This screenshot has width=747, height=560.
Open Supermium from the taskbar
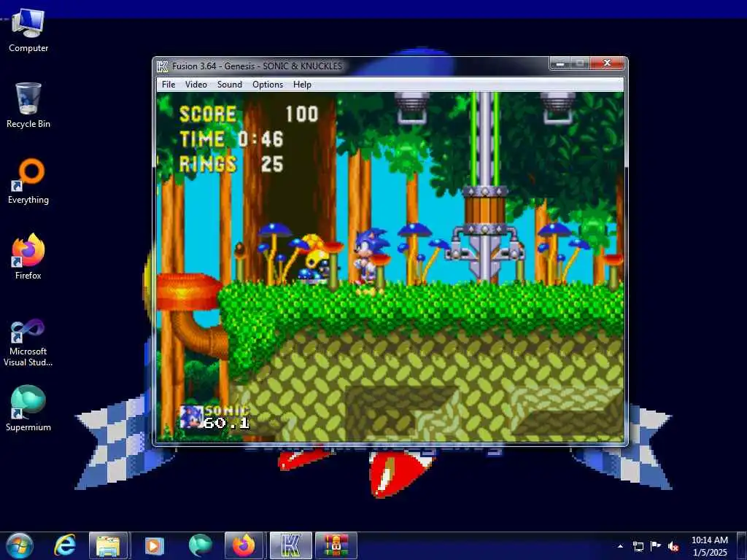coord(200,545)
